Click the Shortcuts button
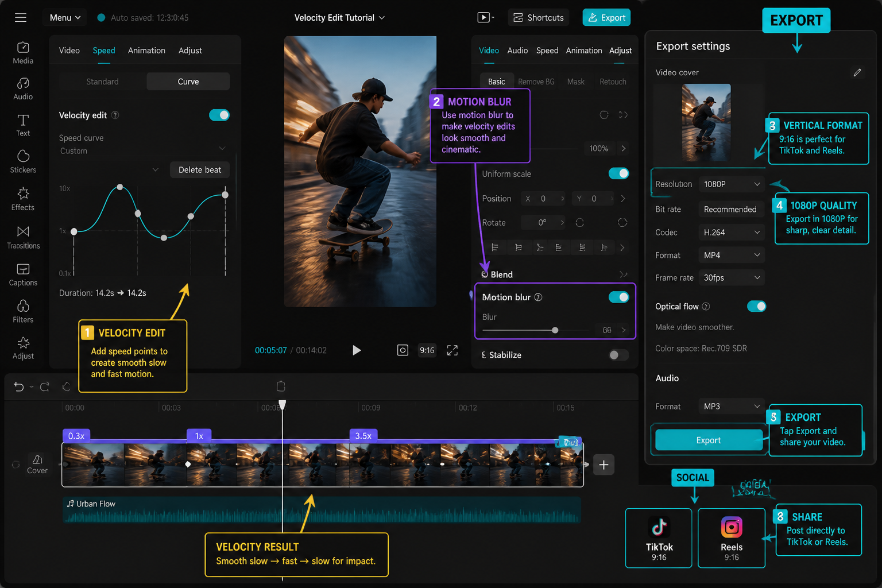This screenshot has height=588, width=882. (538, 17)
